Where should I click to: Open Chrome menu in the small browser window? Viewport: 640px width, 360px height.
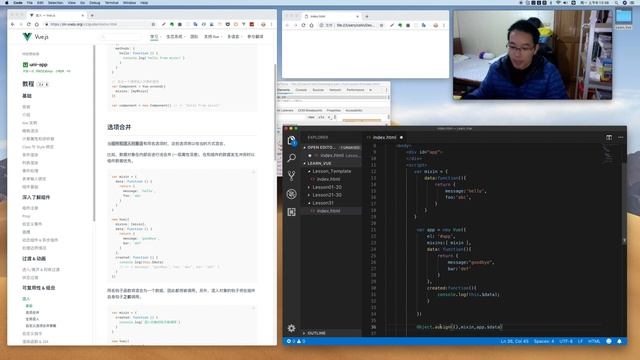pyautogui.click(x=444, y=25)
